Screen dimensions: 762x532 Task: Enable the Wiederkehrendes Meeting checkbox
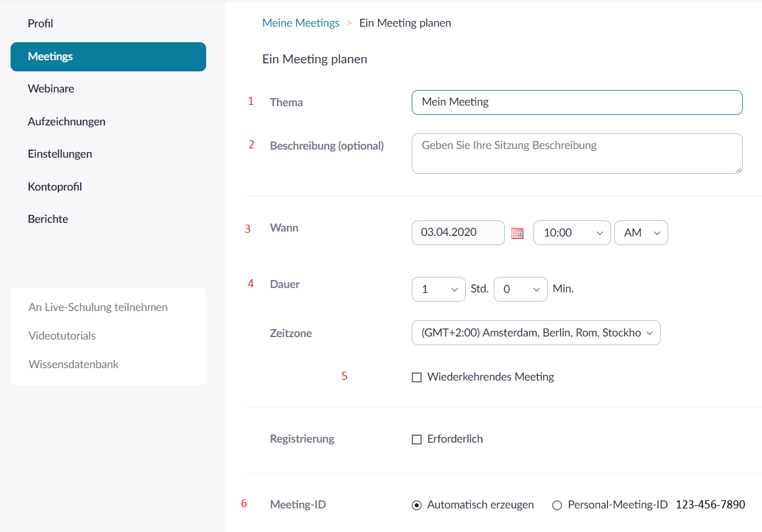pyautogui.click(x=417, y=377)
